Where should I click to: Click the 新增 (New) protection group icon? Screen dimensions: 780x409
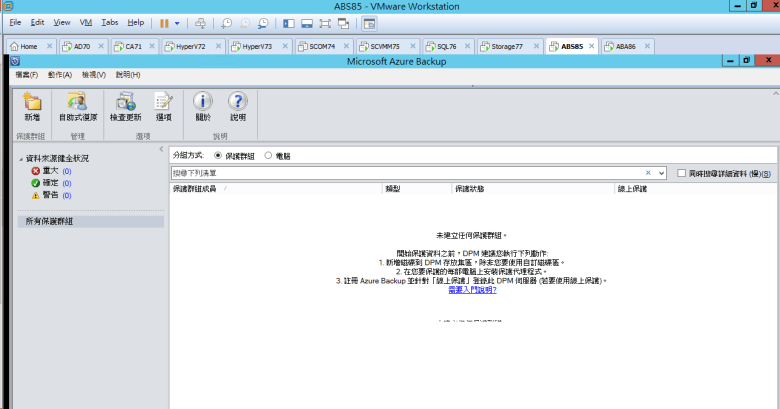coord(32,107)
